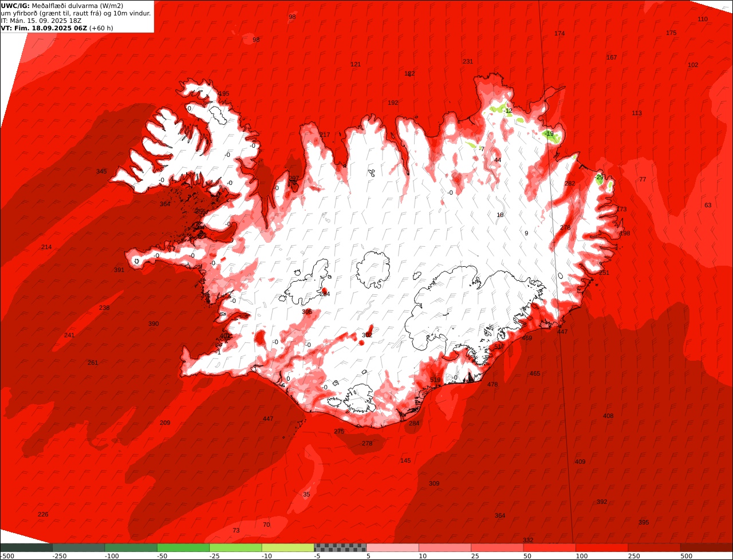Image resolution: width=733 pixels, height=560 pixels.
Task: Click the map value '345'
Action: tap(101, 171)
